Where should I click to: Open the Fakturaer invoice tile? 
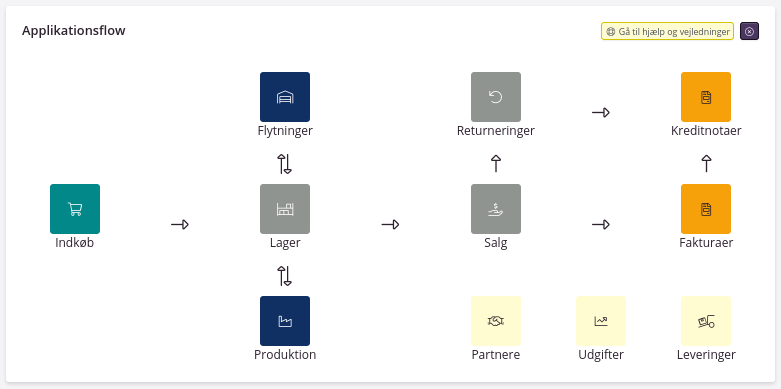[x=706, y=209]
